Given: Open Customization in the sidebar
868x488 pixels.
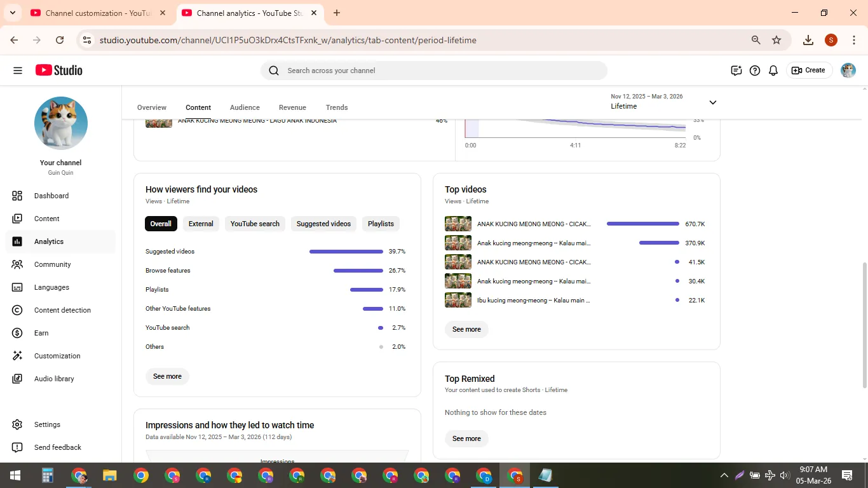Looking at the screenshot, I should point(60,356).
